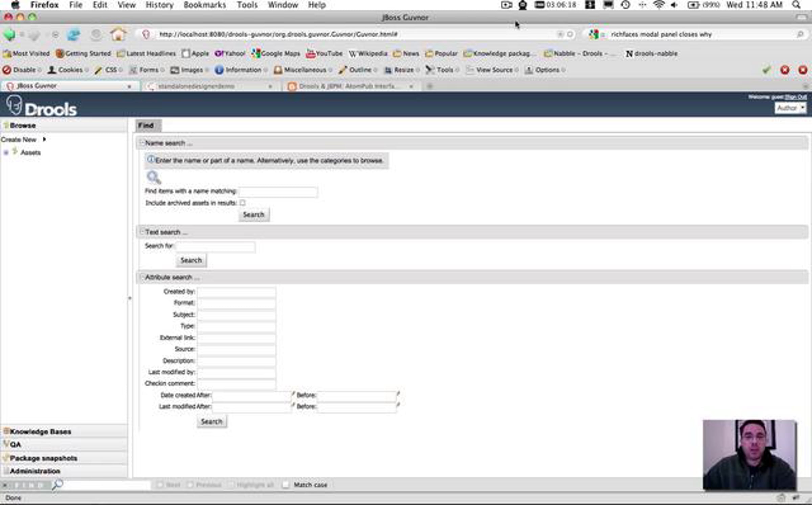The height and width of the screenshot is (505, 812).
Task: Collapse the Text search section
Action: (142, 232)
